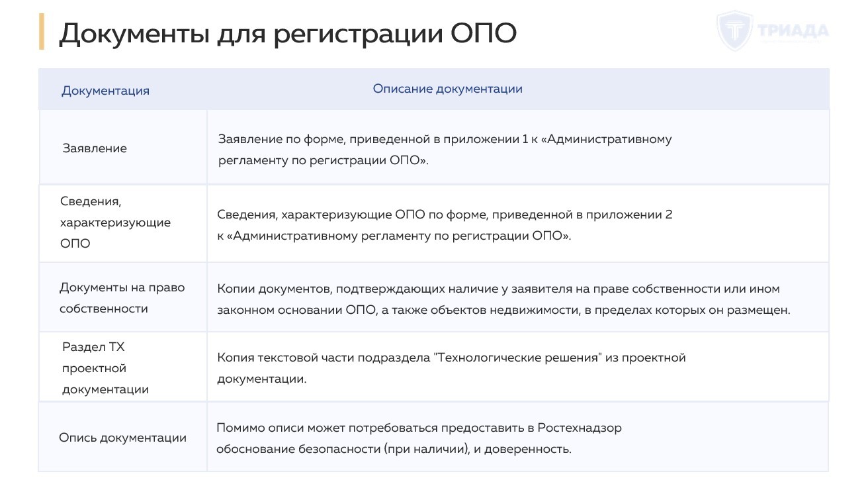The width and height of the screenshot is (868, 490).
Task: Click the ТРИАДА brand name text
Action: 792,30
